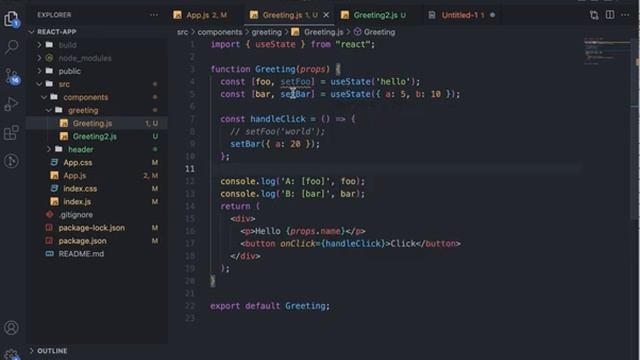Open package.json file
This screenshot has height=360, width=640.
tap(82, 241)
